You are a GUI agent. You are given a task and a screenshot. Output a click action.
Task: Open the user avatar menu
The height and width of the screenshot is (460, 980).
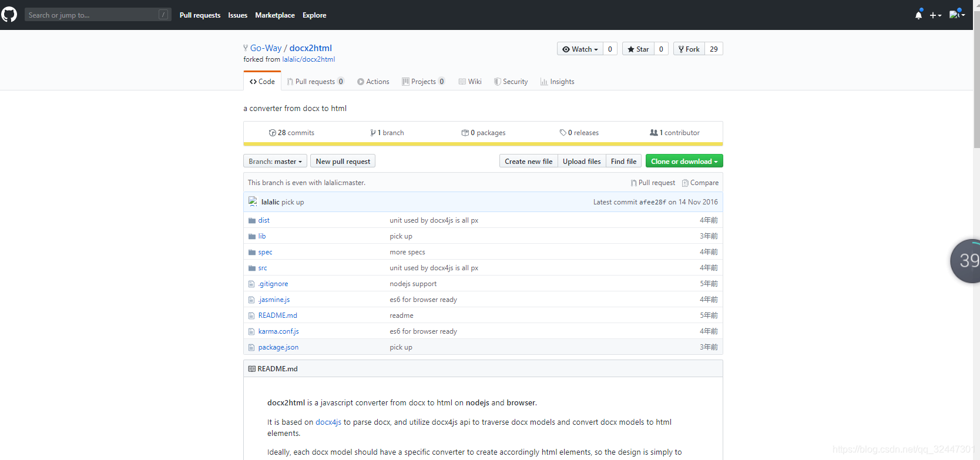[x=957, y=15]
